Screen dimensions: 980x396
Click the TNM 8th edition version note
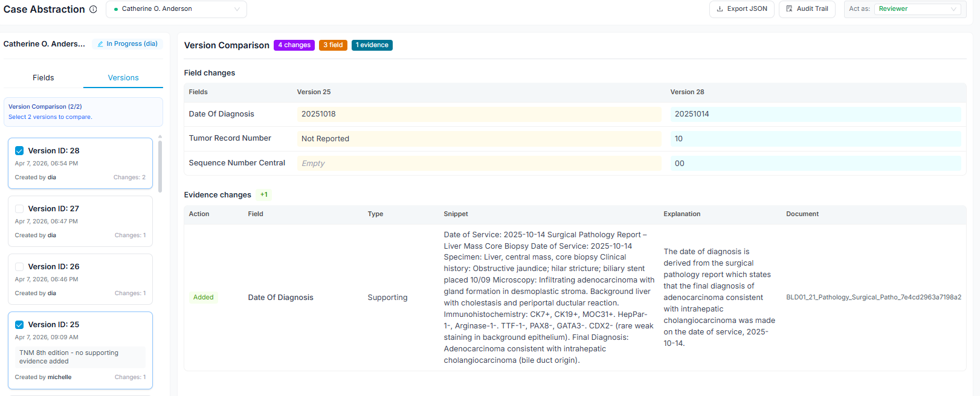(80, 357)
